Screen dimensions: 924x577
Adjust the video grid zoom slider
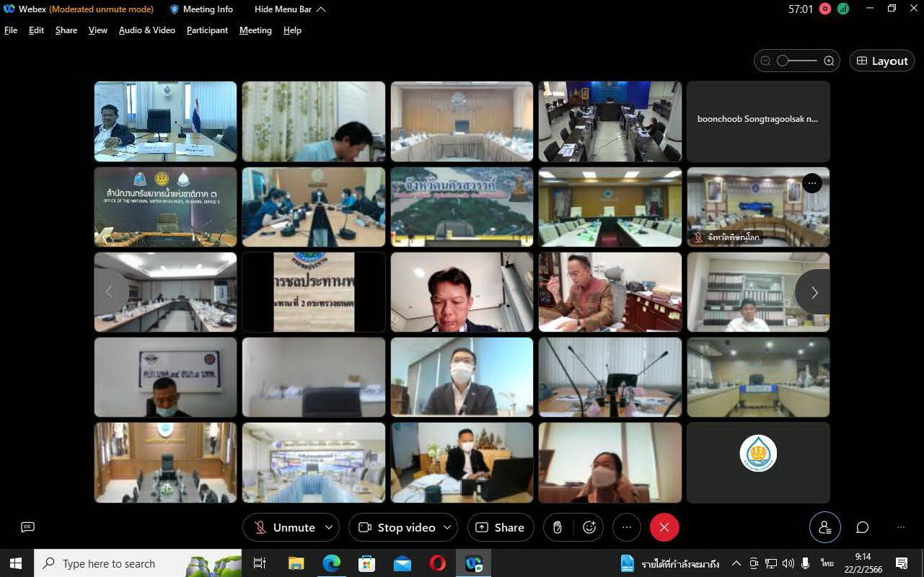(x=783, y=61)
